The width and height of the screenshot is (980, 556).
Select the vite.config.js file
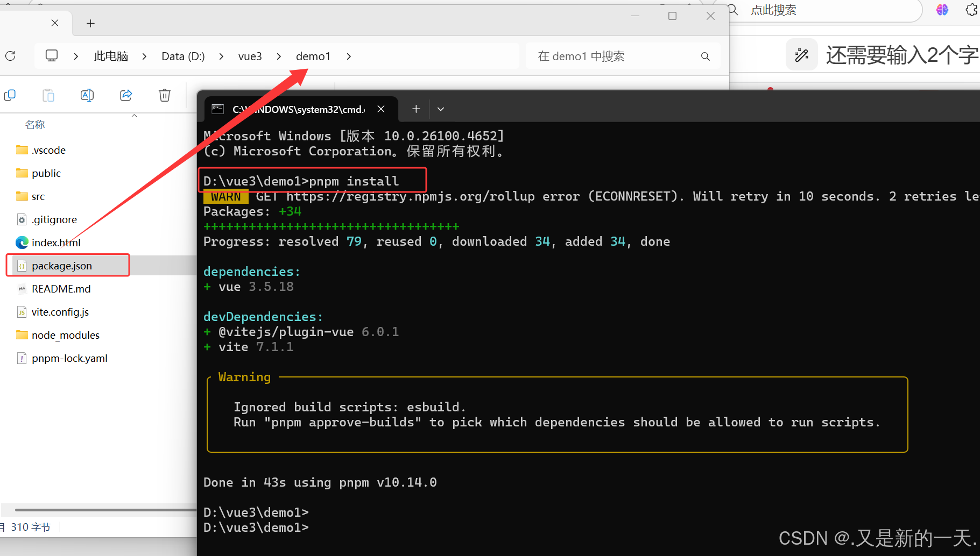[60, 312]
